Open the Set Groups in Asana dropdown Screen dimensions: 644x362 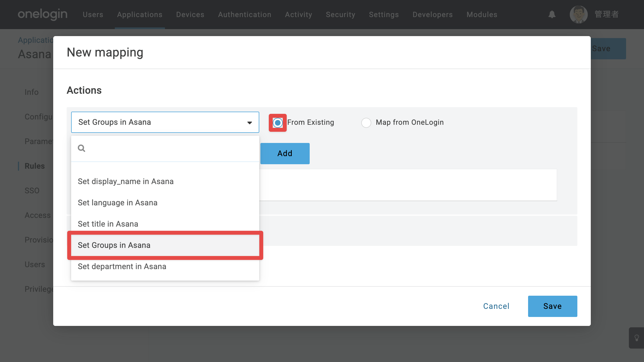[165, 122]
